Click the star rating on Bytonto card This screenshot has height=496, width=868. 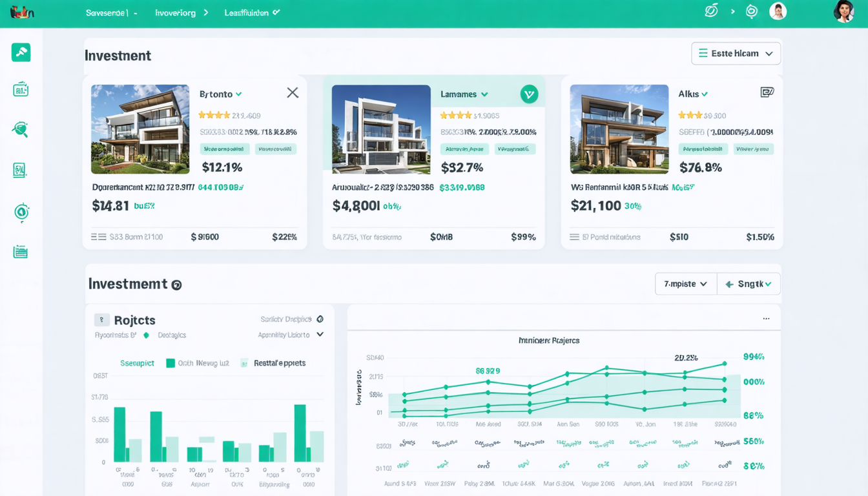[214, 115]
